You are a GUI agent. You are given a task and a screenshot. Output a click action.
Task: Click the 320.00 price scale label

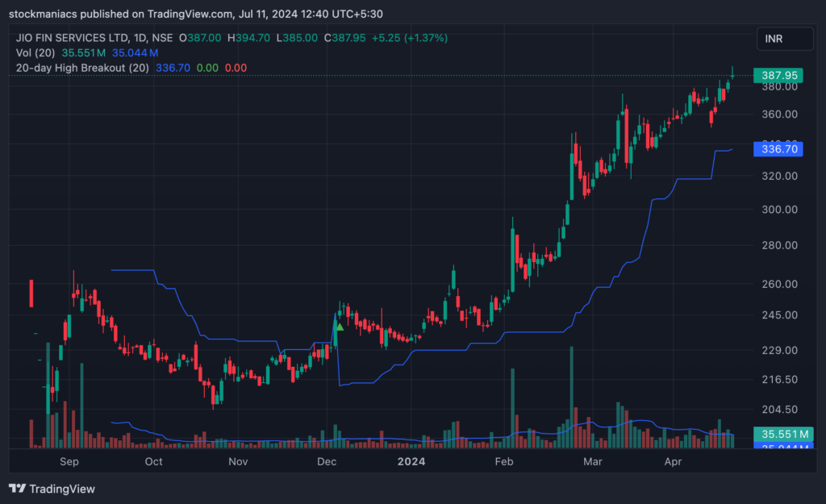point(780,176)
